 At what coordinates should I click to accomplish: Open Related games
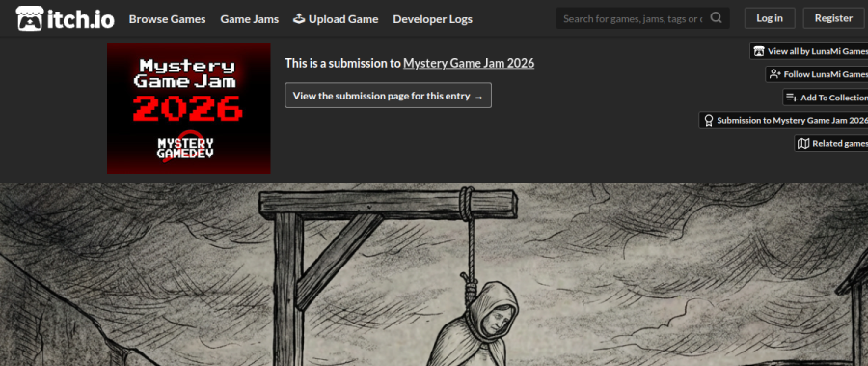pyautogui.click(x=831, y=143)
